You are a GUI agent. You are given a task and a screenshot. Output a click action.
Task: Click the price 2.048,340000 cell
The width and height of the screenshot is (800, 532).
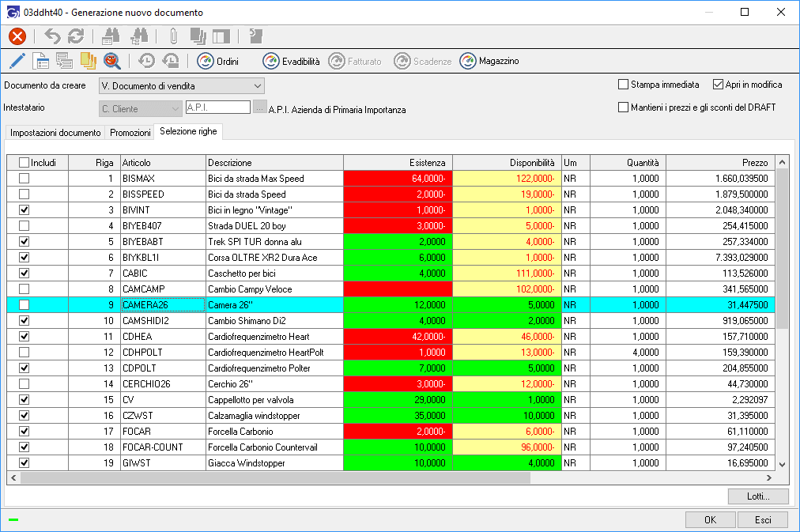[x=720, y=210]
